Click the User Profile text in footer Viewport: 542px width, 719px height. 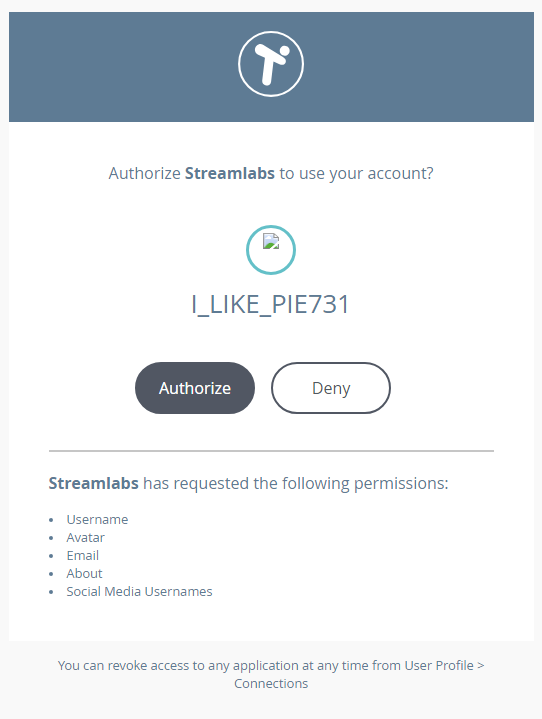[439, 665]
